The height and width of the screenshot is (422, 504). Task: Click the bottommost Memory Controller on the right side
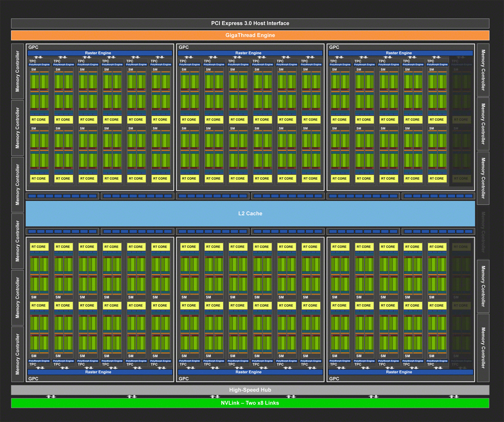pos(483,348)
